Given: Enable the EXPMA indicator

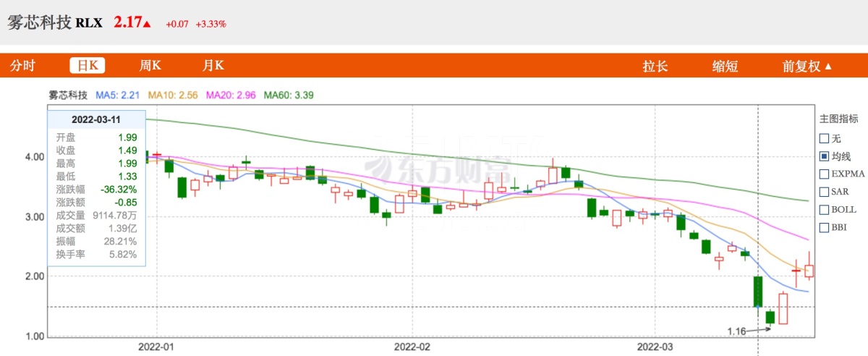Looking at the screenshot, I should pos(824,174).
